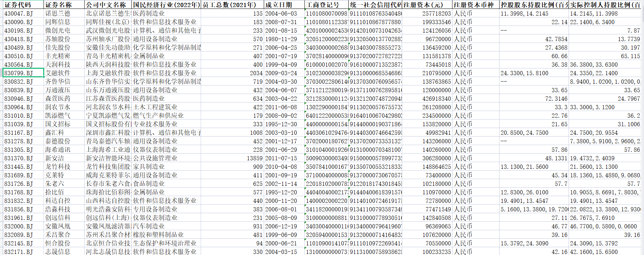Click the name cell 同辉信息
Image resolution: width=644 pixels, height=255 pixels.
64,22
